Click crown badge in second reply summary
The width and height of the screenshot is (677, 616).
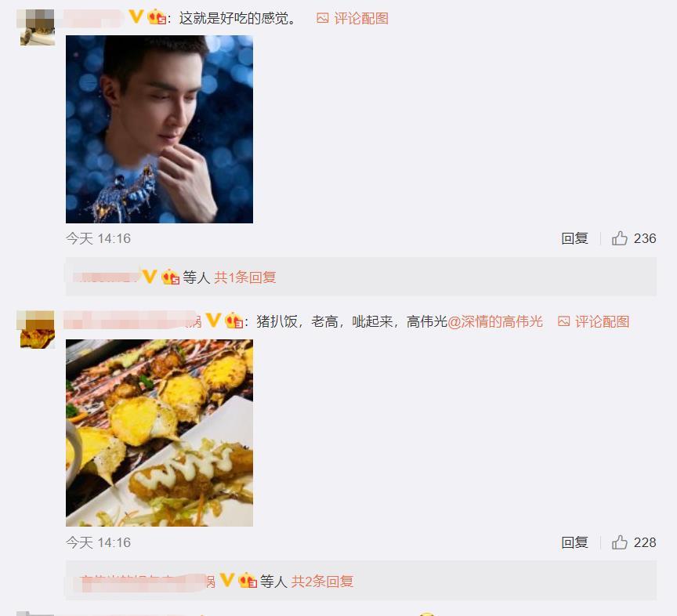(248, 581)
